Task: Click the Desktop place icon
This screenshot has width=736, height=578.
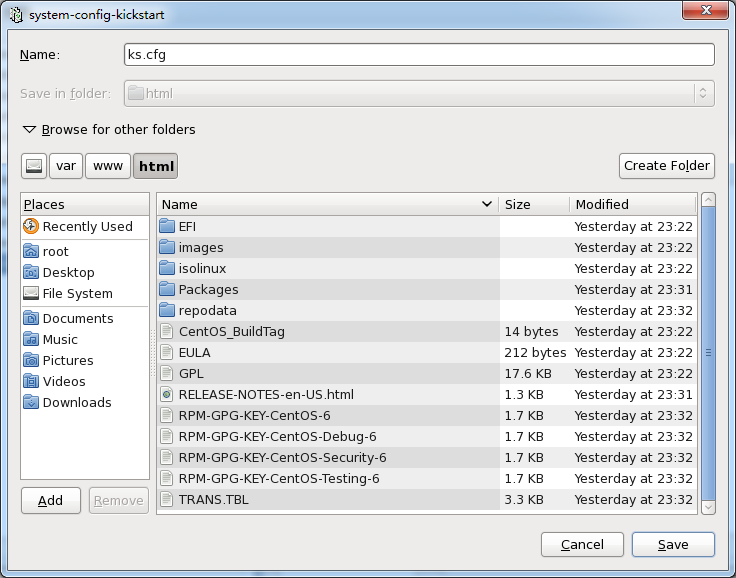Action: point(31,272)
